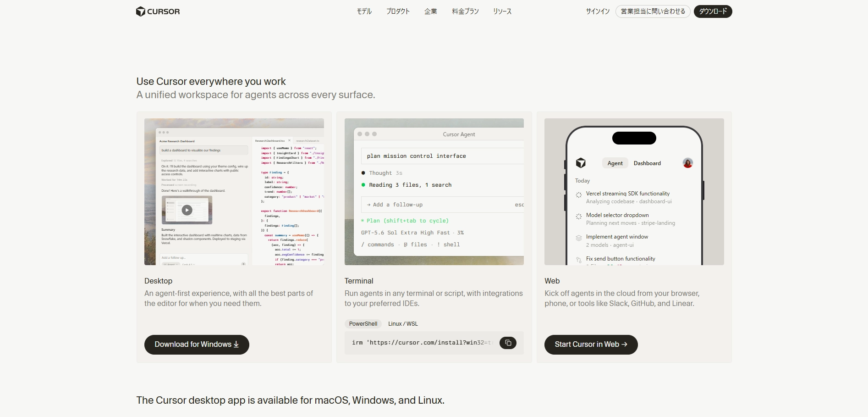Click the 'Add a follow-up' field in the terminal

tap(442, 205)
